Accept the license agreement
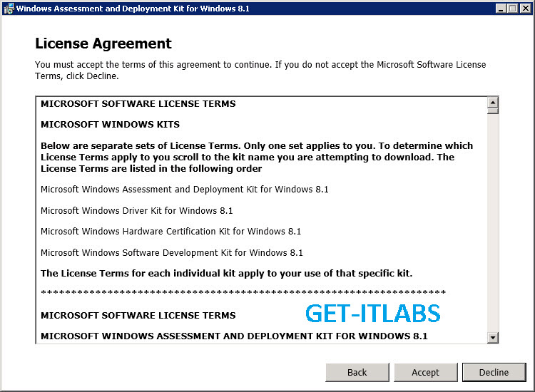535x392 pixels. click(x=425, y=372)
